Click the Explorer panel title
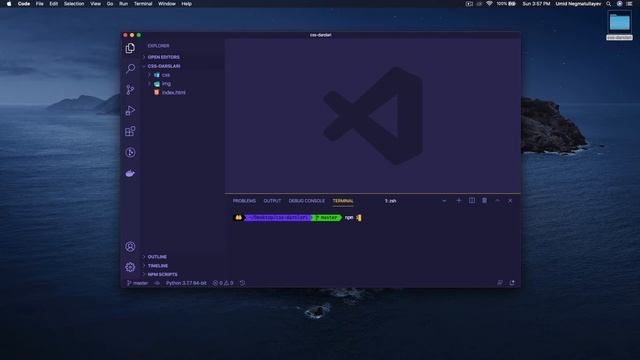 click(x=158, y=46)
